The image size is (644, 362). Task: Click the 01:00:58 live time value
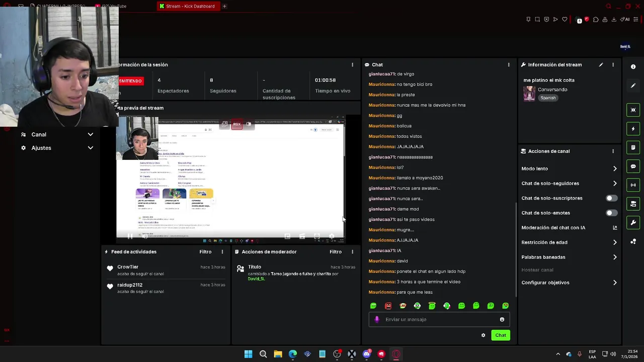(325, 80)
